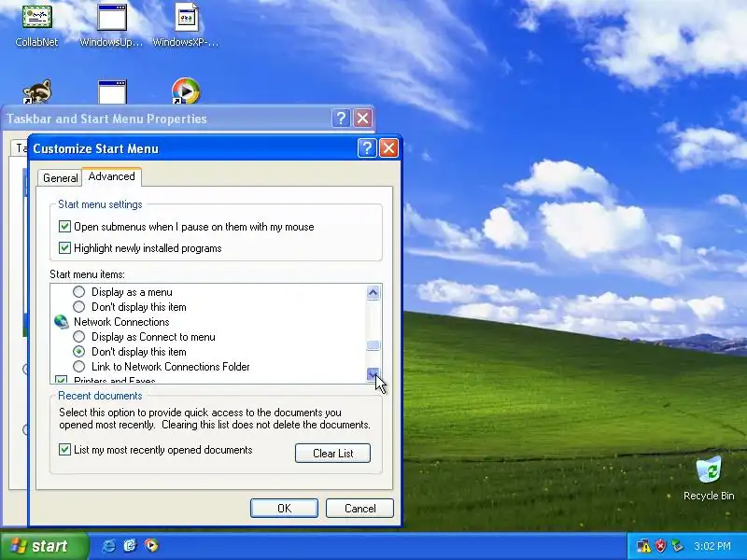
Task: Select Link to Network Connections Folder
Action: click(x=79, y=366)
